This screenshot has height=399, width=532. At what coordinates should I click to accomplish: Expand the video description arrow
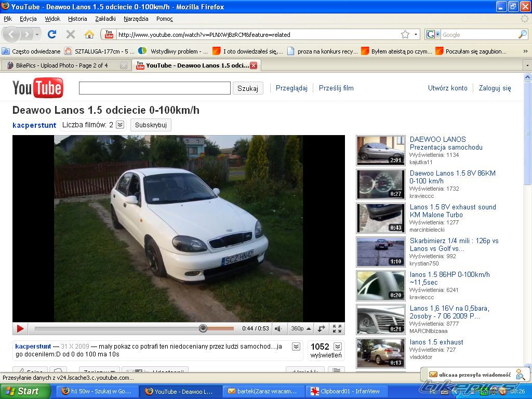point(296,347)
